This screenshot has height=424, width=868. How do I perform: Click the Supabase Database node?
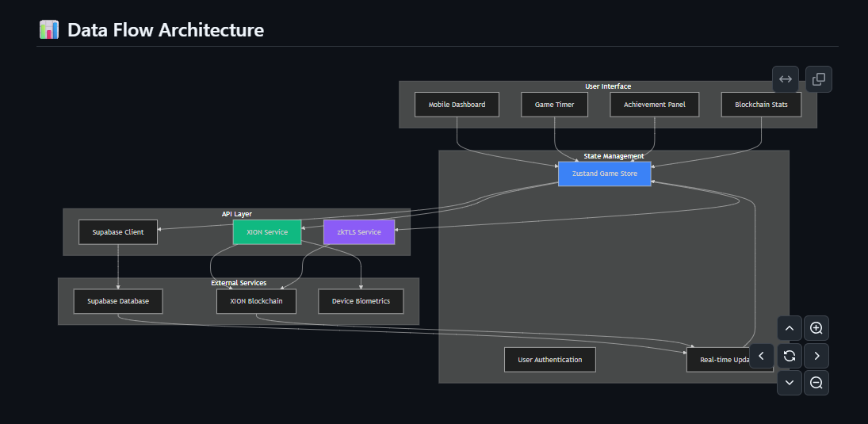click(x=118, y=301)
